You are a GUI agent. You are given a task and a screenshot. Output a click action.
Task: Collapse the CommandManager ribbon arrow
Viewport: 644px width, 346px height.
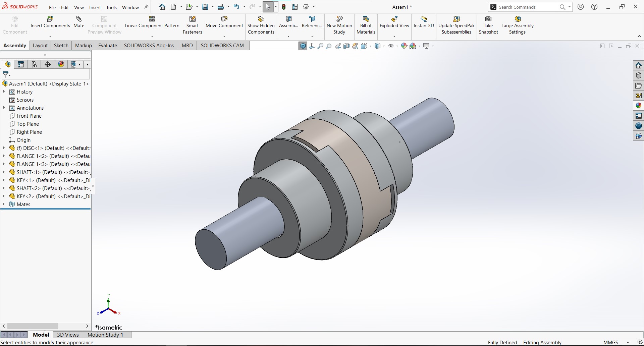pyautogui.click(x=639, y=36)
